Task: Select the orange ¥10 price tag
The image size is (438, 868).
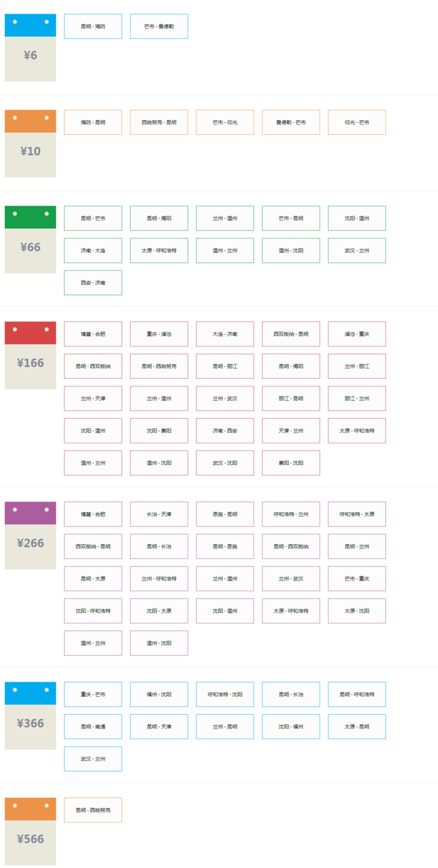Action: pyautogui.click(x=30, y=144)
